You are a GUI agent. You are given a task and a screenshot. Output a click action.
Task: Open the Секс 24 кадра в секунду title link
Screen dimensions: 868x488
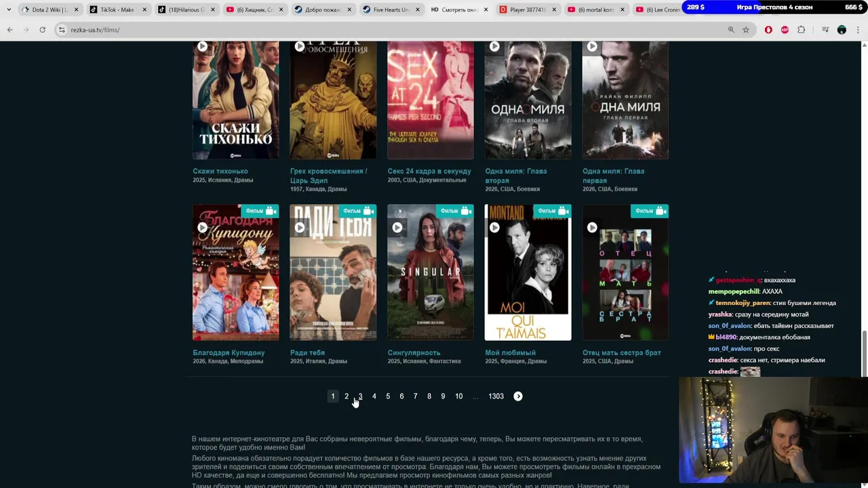[429, 171]
